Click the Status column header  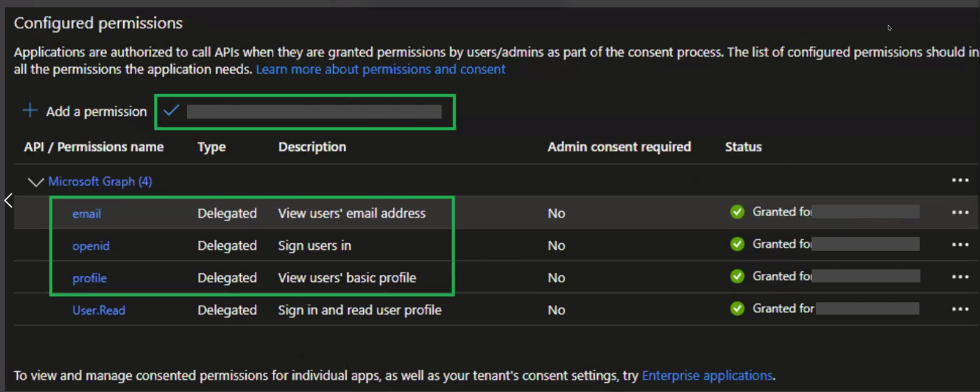(744, 147)
